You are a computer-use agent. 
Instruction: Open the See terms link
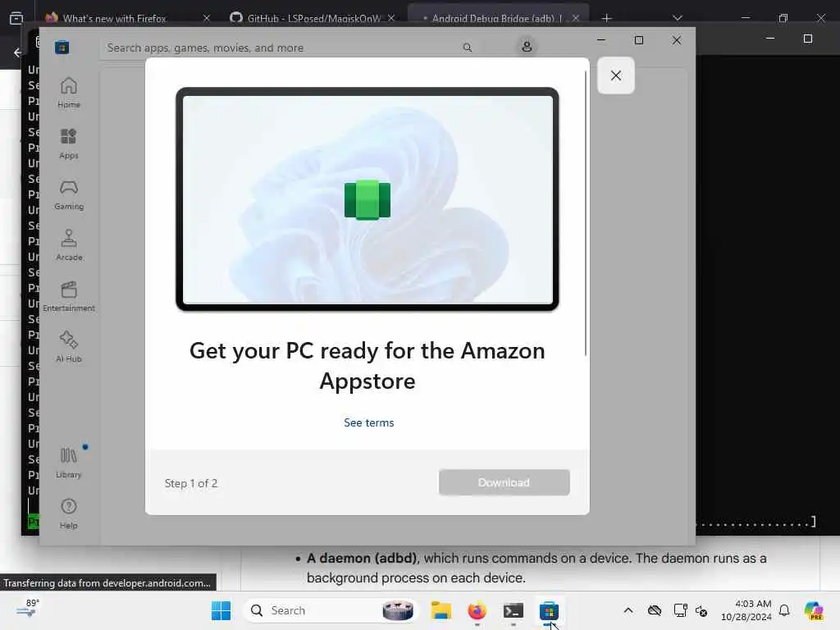pos(368,422)
